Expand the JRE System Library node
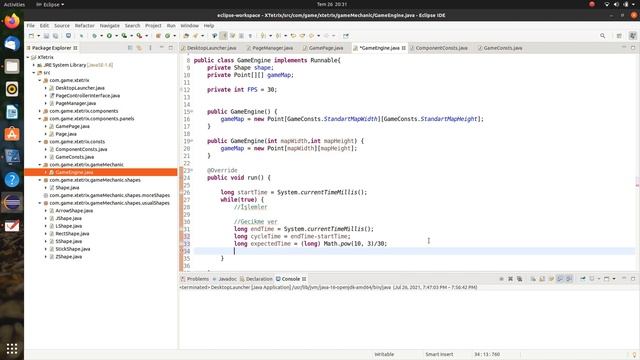The image size is (640, 360). (x=34, y=65)
